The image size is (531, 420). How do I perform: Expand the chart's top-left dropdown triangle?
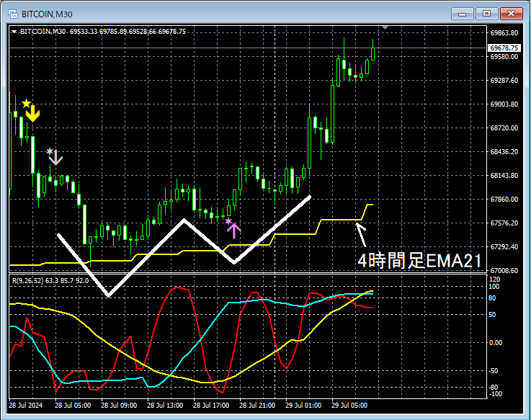click(14, 32)
